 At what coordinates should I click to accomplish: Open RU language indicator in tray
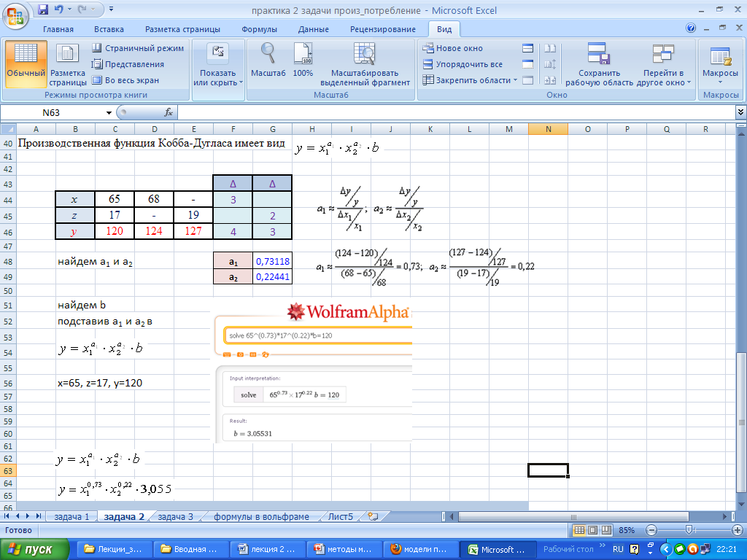618,549
